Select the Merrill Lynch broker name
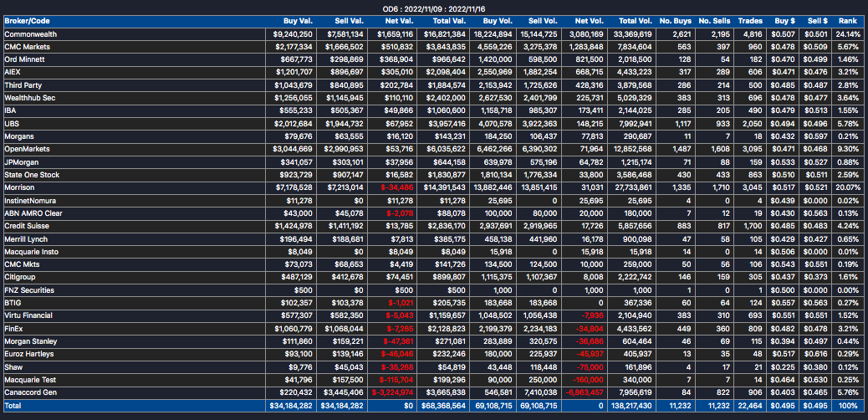The width and height of the screenshot is (868, 420). pos(26,238)
